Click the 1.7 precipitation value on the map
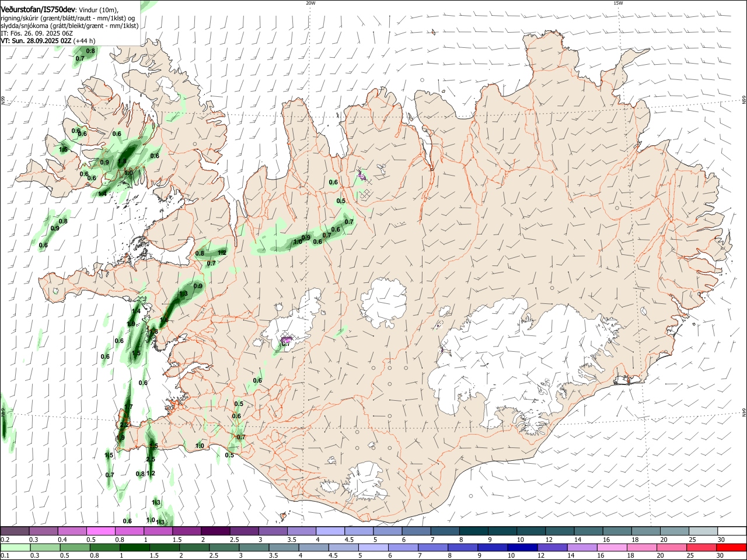 (128, 407)
